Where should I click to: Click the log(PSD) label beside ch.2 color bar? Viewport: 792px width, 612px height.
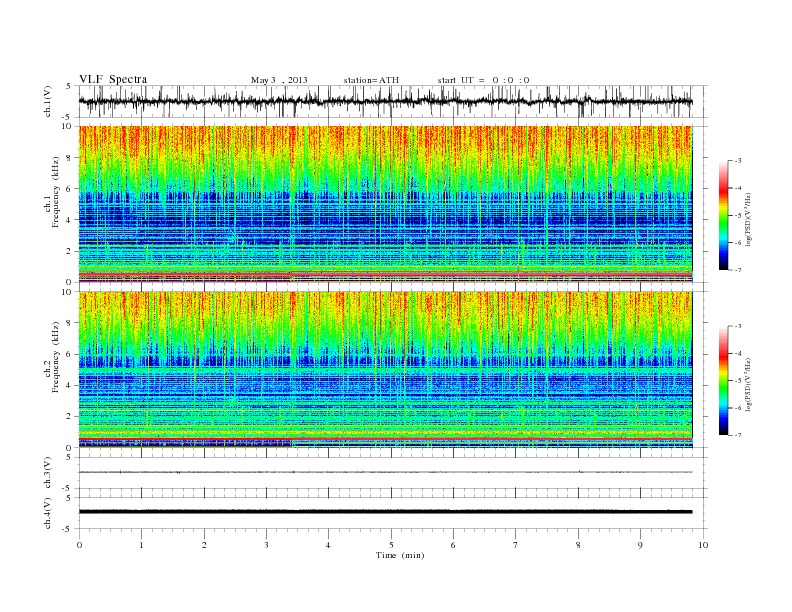pos(749,384)
